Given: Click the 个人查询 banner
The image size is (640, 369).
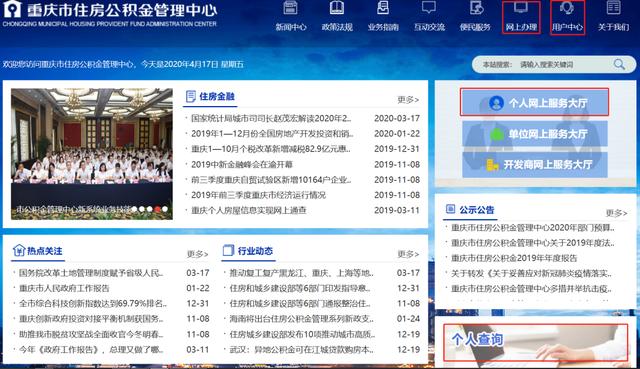Looking at the screenshot, I should (536, 342).
